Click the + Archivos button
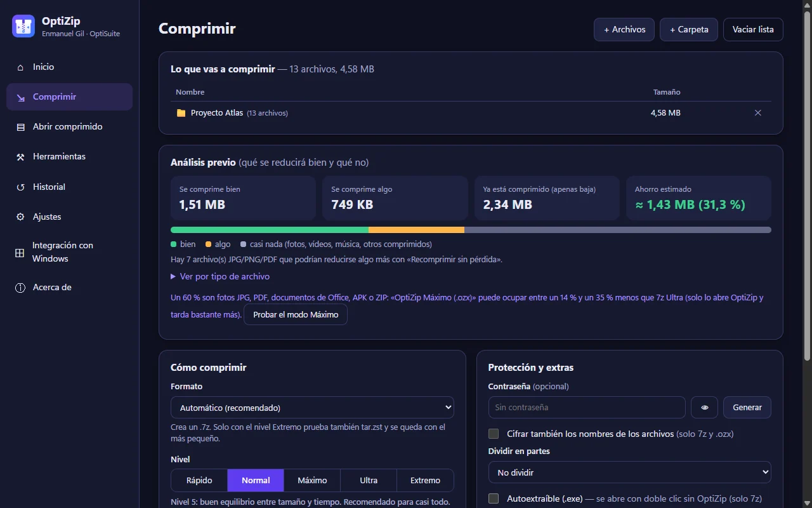Screen dimensions: 812x508 pos(624,29)
